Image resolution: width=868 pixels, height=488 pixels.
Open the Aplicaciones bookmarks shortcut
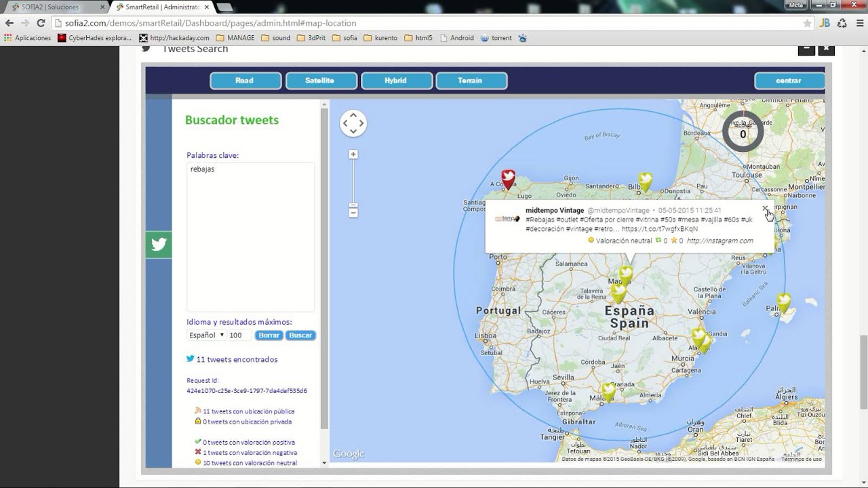[x=27, y=38]
